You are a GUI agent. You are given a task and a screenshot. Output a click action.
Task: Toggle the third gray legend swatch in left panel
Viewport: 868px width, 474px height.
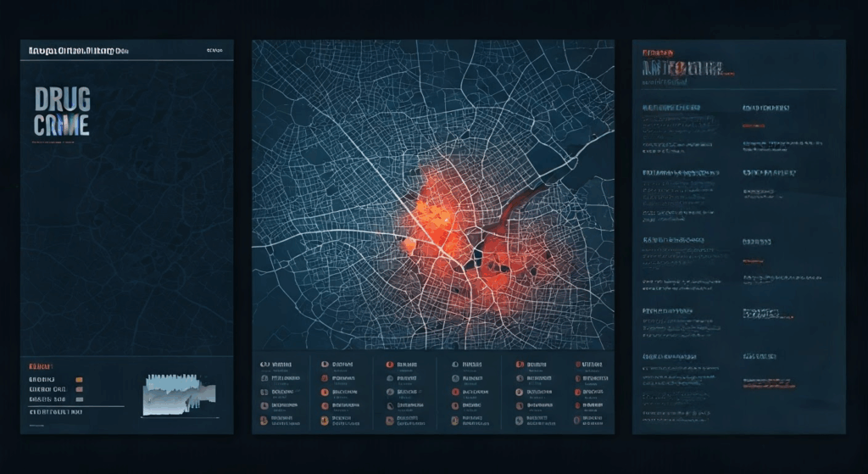pos(79,399)
